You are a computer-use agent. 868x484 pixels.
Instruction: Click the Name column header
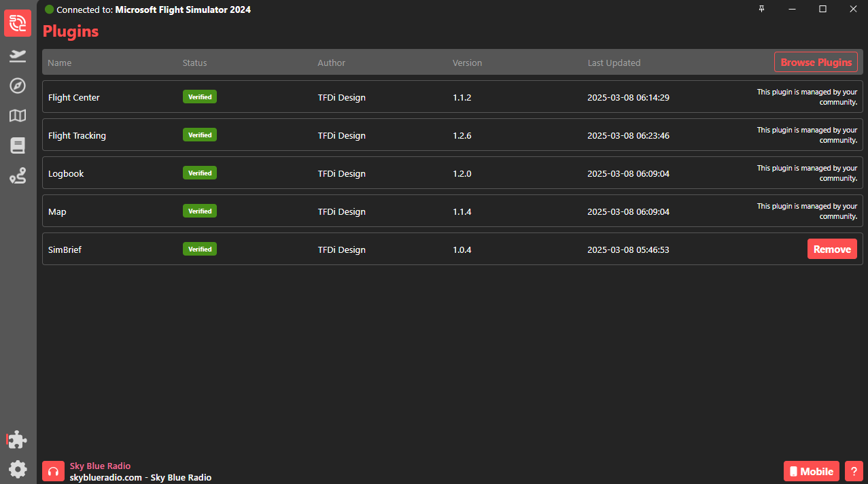(60, 63)
